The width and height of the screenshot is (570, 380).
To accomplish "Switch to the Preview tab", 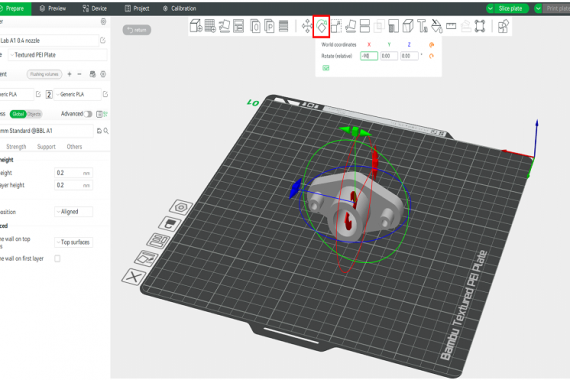I will click(x=53, y=8).
